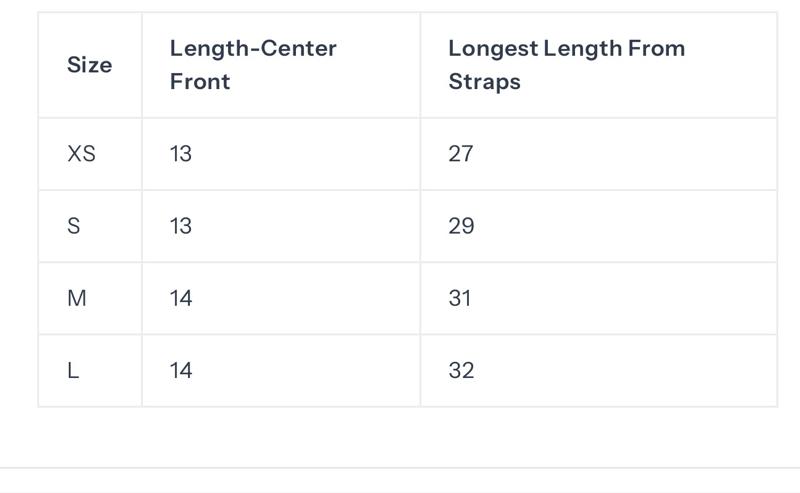The image size is (800, 493).
Task: Click the Size column header
Action: (89, 65)
